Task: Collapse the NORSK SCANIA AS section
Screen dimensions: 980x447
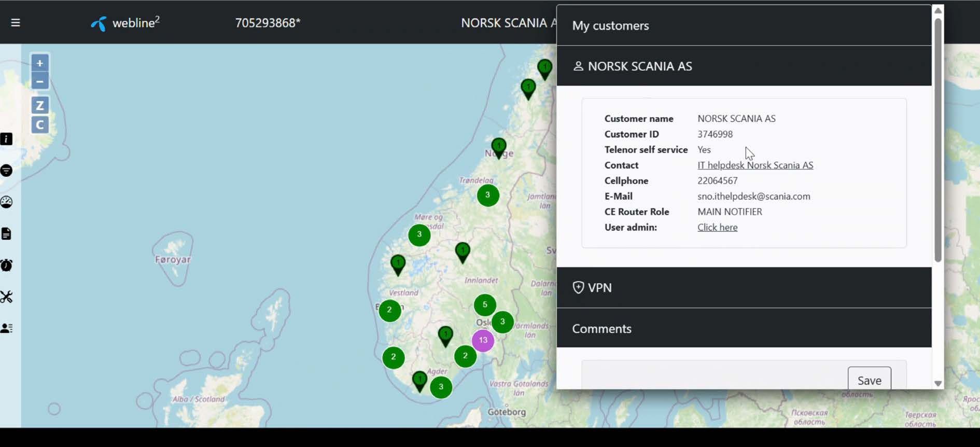Action: [744, 66]
